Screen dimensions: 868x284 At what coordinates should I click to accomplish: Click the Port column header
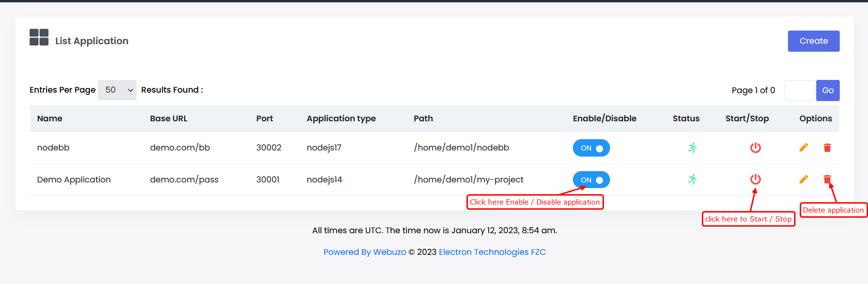pos(265,118)
